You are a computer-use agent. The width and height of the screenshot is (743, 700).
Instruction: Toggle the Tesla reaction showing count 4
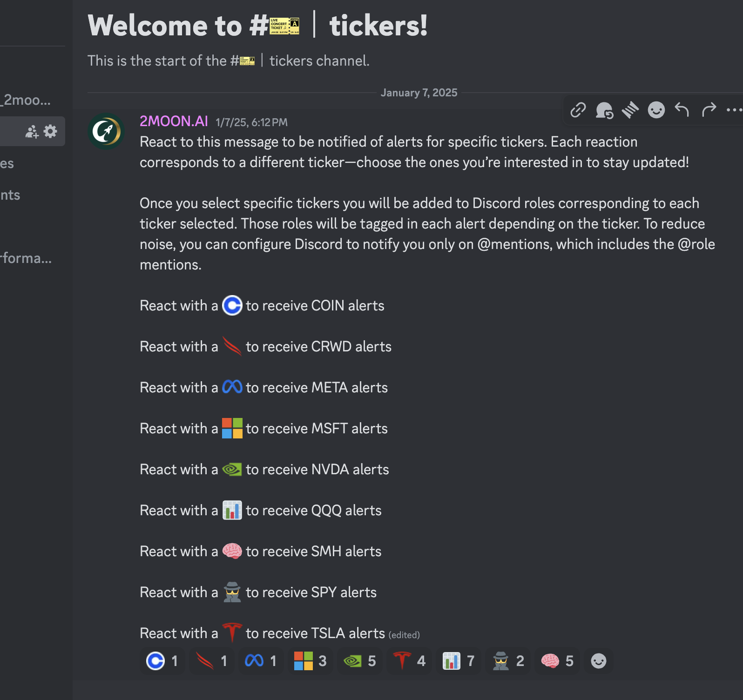click(409, 661)
